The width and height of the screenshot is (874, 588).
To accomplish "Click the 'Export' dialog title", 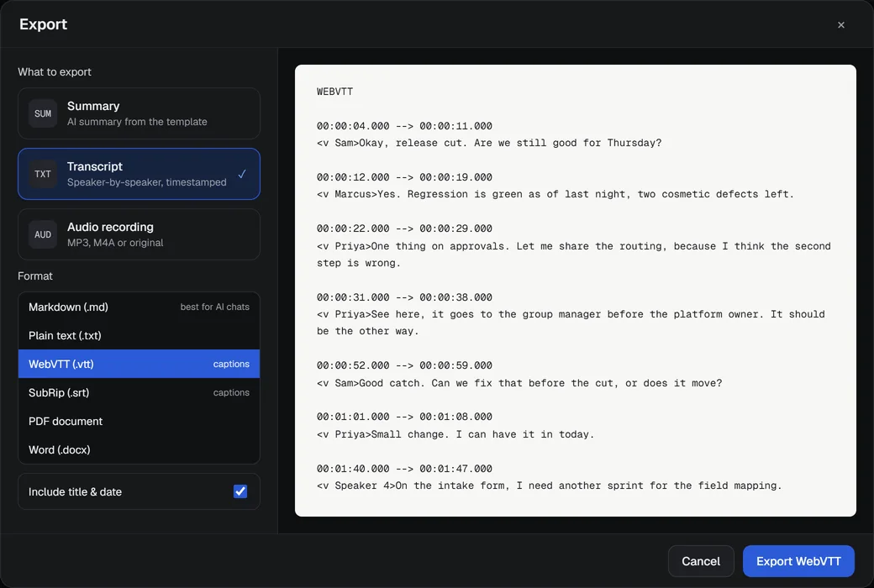I will coord(43,24).
